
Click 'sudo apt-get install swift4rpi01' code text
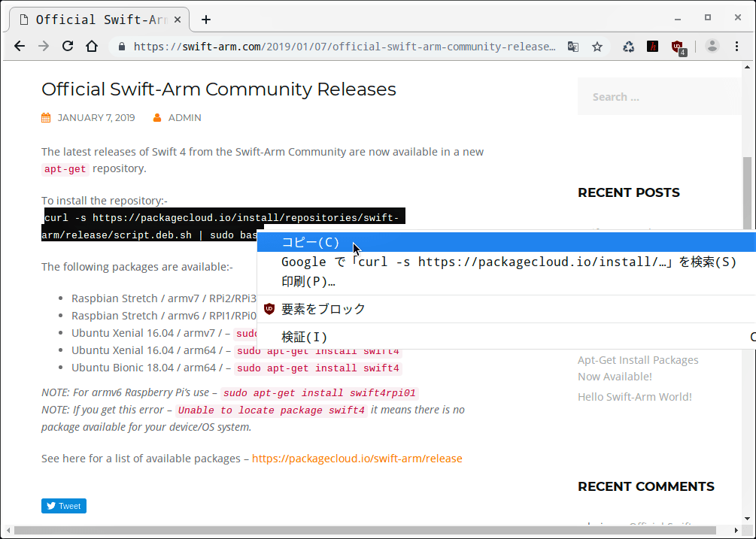tap(319, 393)
